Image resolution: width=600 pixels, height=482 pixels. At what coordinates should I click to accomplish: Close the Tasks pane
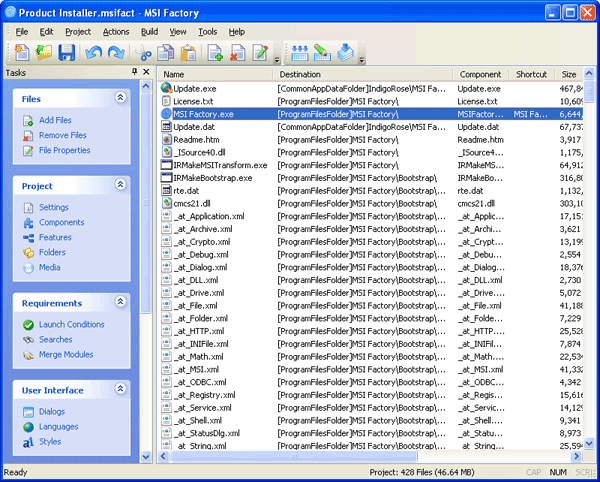146,72
